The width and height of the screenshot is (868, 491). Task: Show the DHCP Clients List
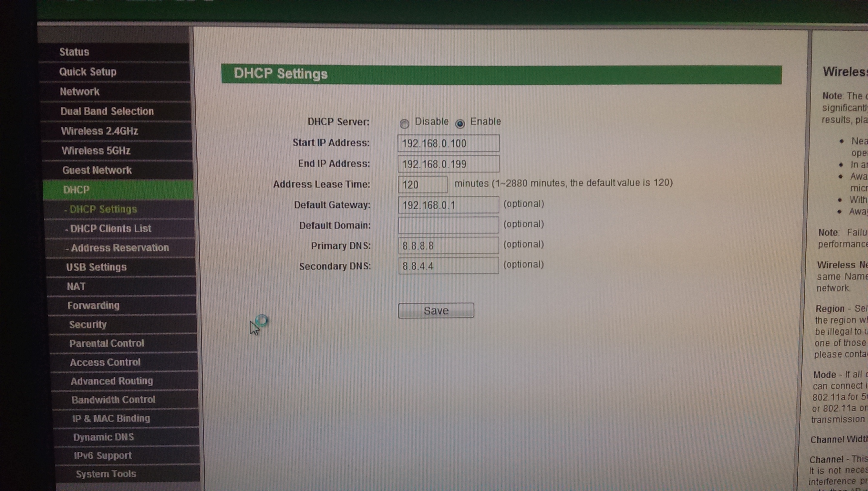108,228
